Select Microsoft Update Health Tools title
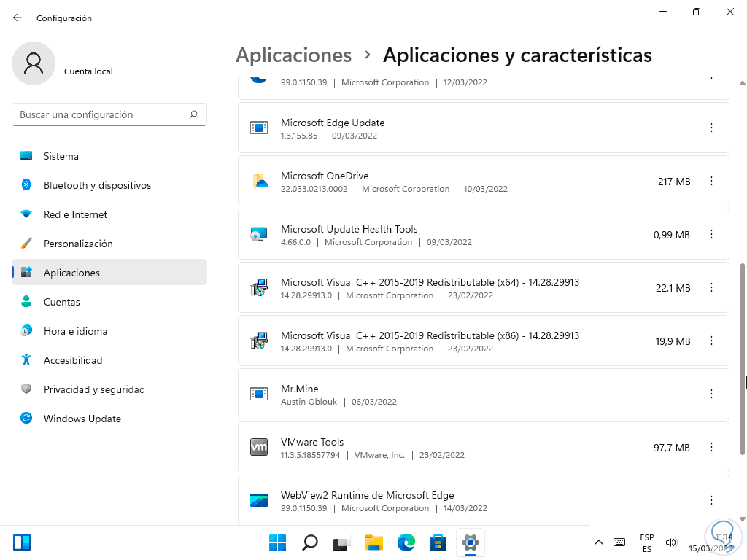This screenshot has width=747, height=560. tap(349, 229)
